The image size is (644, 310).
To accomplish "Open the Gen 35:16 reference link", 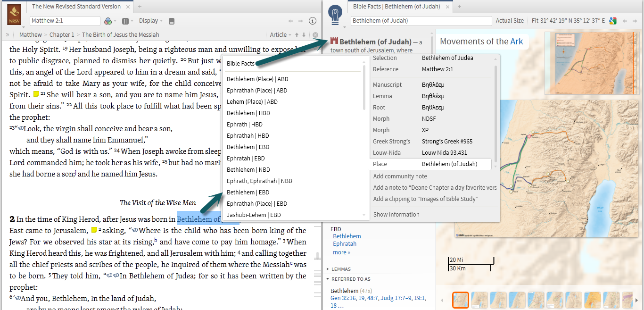I will pyautogui.click(x=343, y=298).
